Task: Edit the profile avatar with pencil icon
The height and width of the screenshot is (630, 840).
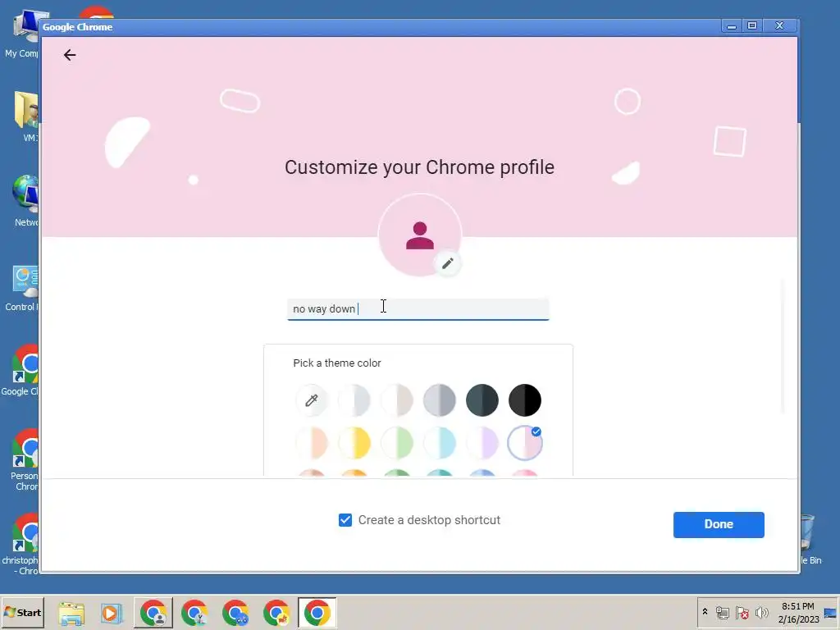Action: coord(447,263)
